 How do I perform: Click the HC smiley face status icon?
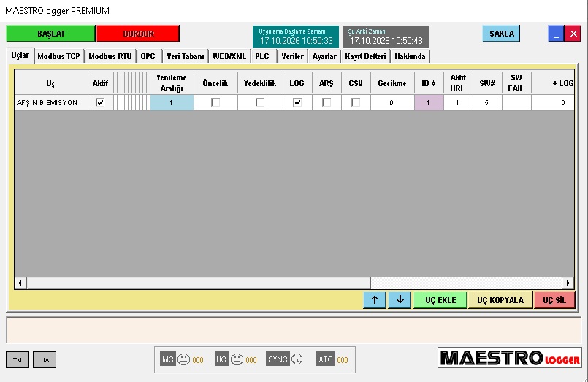pyautogui.click(x=237, y=359)
